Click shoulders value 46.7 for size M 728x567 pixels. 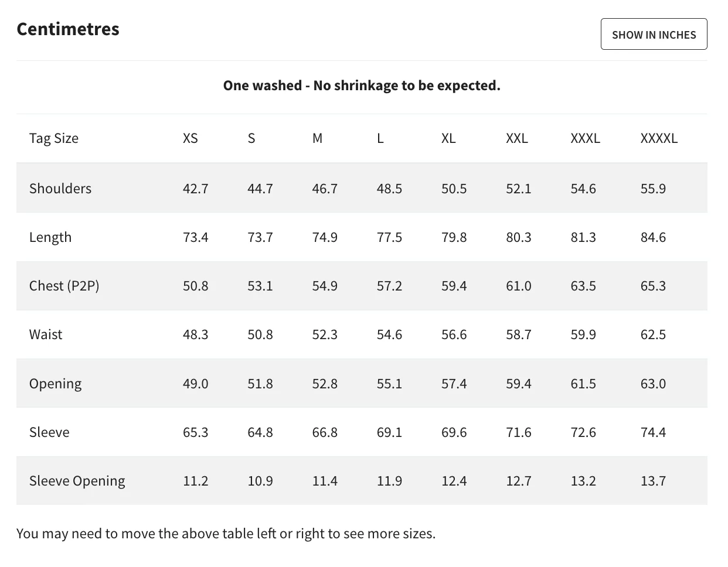pos(325,189)
